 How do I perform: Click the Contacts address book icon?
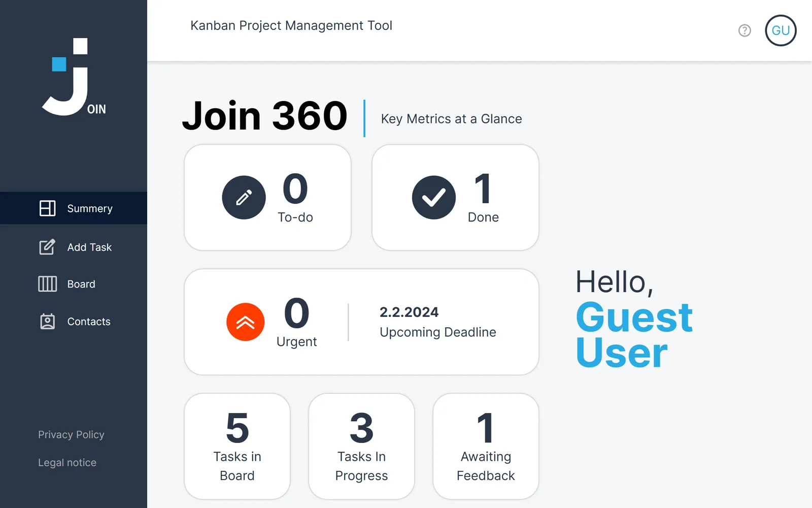pyautogui.click(x=48, y=322)
